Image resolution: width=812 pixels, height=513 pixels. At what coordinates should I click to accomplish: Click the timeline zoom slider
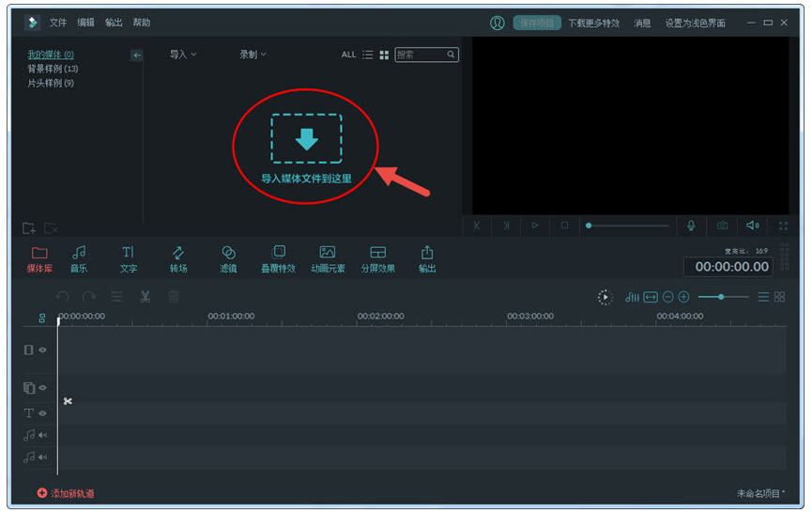tap(724, 297)
